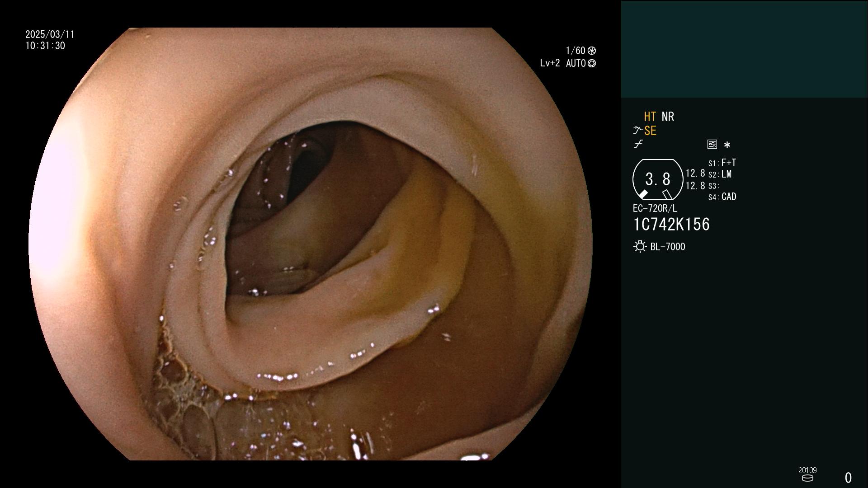Viewport: 868px width, 488px height.
Task: Click the remaining storage count 20109
Action: [807, 470]
